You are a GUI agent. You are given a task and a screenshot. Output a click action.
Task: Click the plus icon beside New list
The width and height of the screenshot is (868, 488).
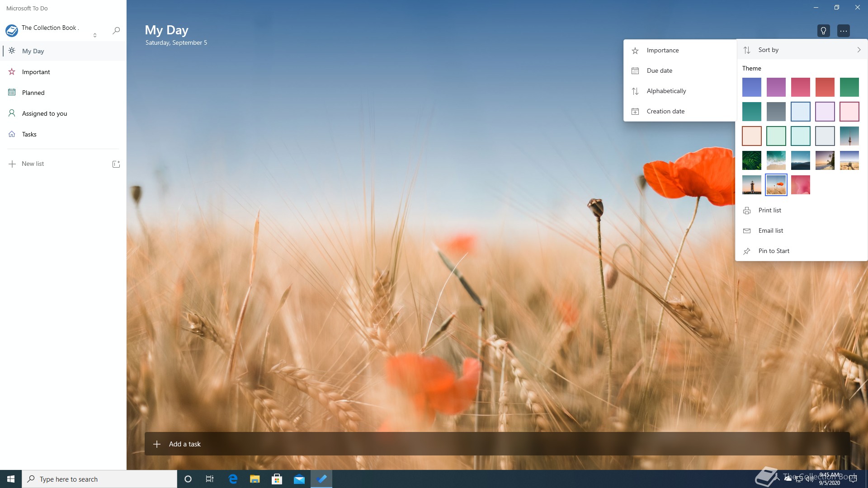tap(12, 164)
